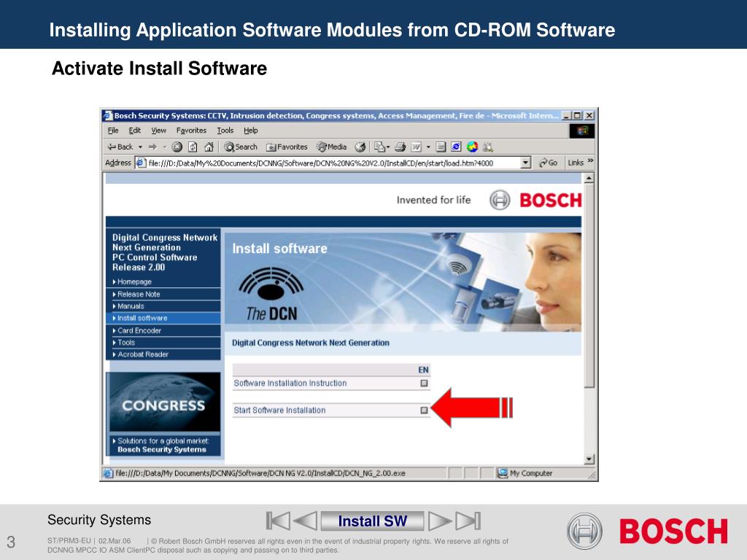This screenshot has width=747, height=560.
Task: Click the IE page icon in title bar
Action: click(109, 116)
